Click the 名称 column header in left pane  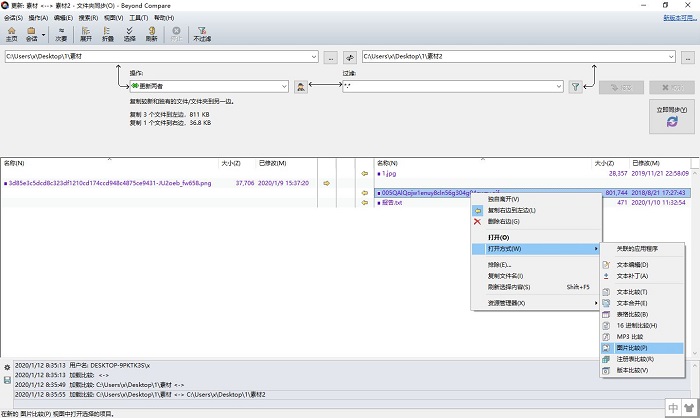[14, 162]
